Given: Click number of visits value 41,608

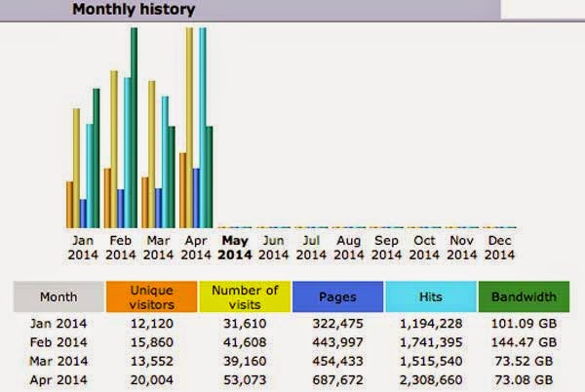Looking at the screenshot, I should tap(245, 342).
